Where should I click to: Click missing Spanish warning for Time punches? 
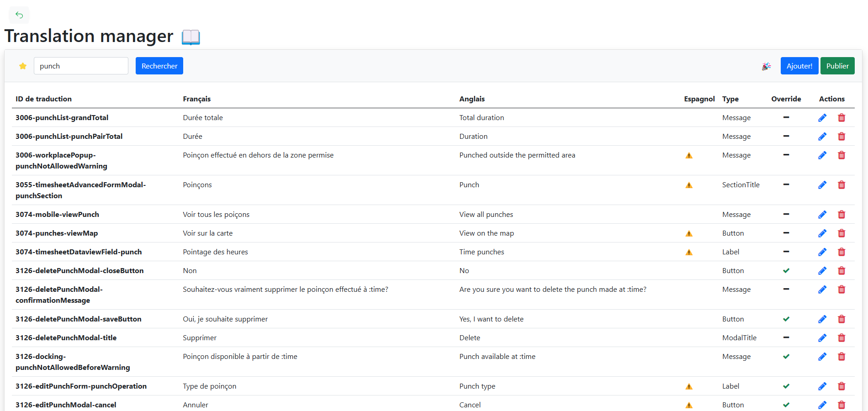pyautogui.click(x=689, y=253)
